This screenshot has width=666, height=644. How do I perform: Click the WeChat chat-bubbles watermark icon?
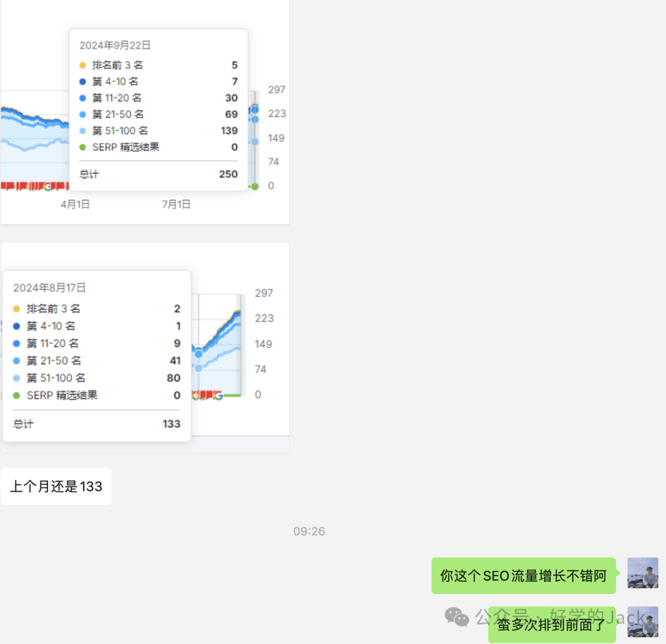[x=457, y=616]
